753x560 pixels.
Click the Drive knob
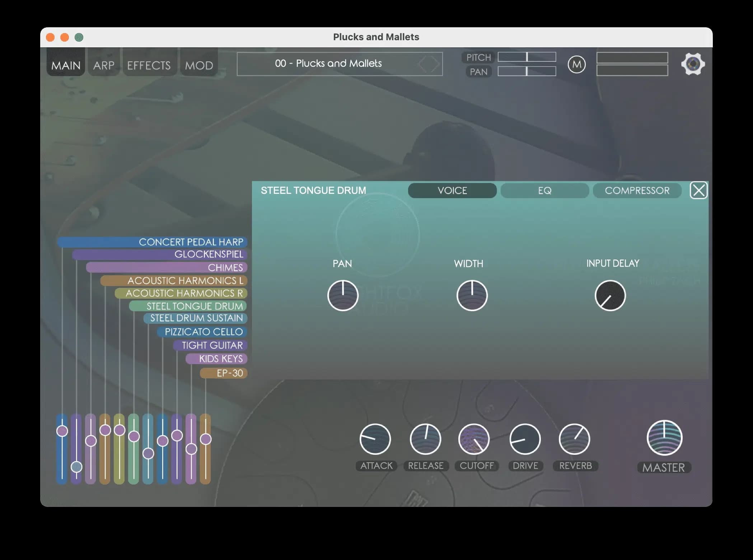coord(525,439)
